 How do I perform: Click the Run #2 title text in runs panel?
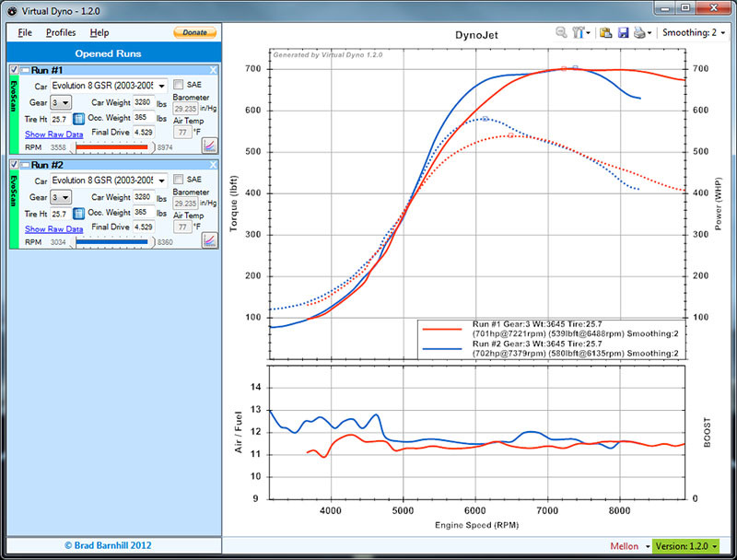(x=47, y=165)
